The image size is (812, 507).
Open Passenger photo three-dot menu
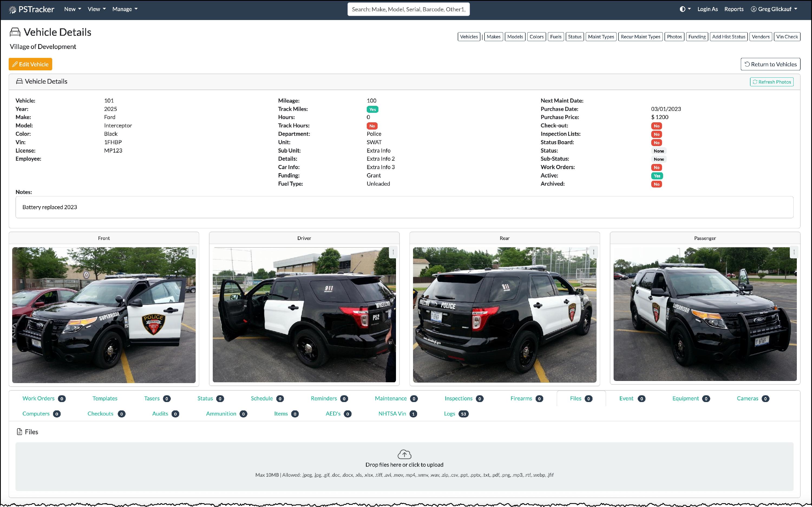(794, 252)
